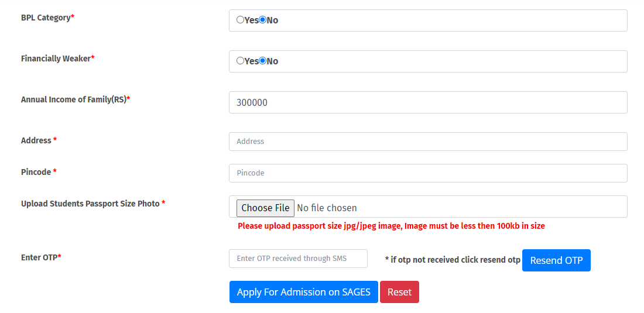
Task: Click the 'Financially Weaker' field label
Action: [56, 59]
